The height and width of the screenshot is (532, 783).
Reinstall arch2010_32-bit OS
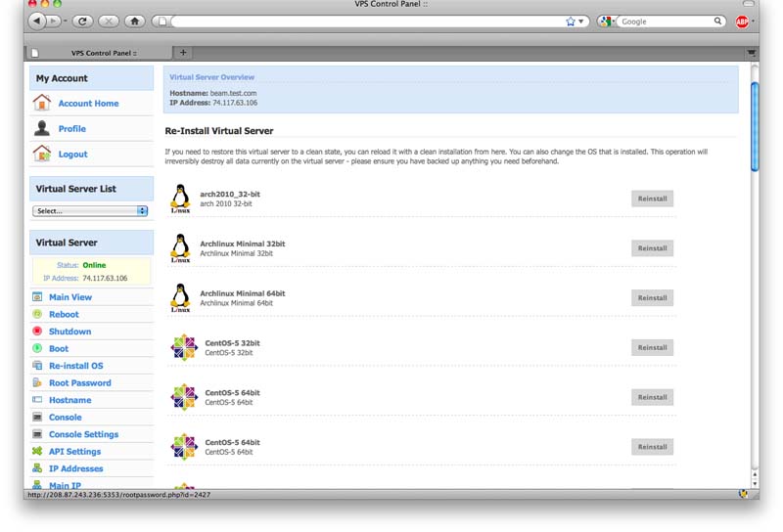[x=652, y=199]
